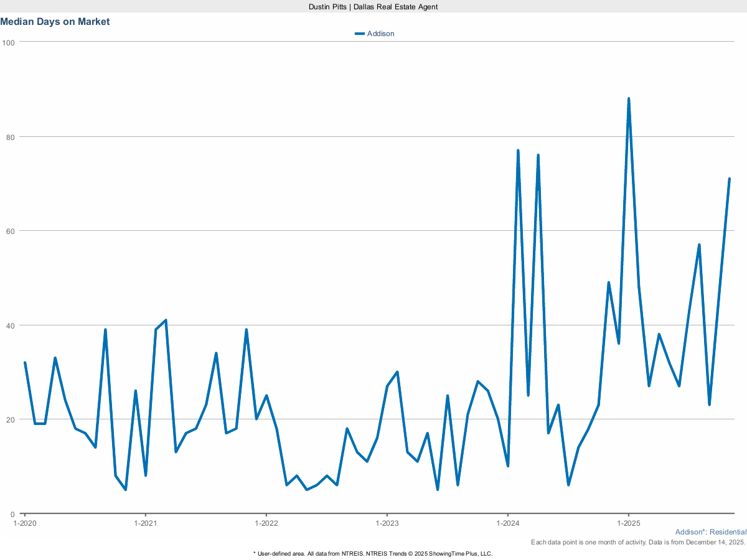Select the 1-2023 axis label
Image resolution: width=747 pixels, height=560 pixels.
(x=388, y=523)
